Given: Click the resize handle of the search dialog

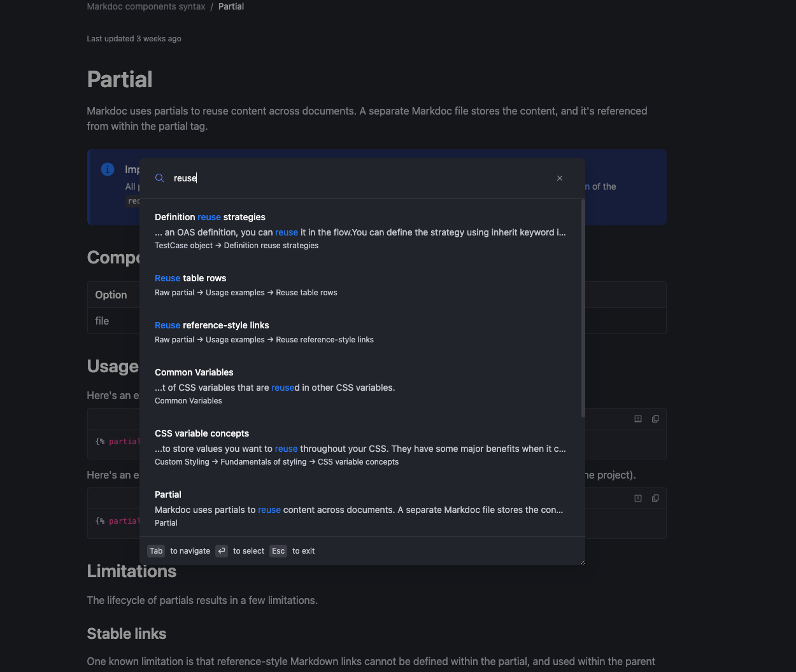Looking at the screenshot, I should pos(581,561).
